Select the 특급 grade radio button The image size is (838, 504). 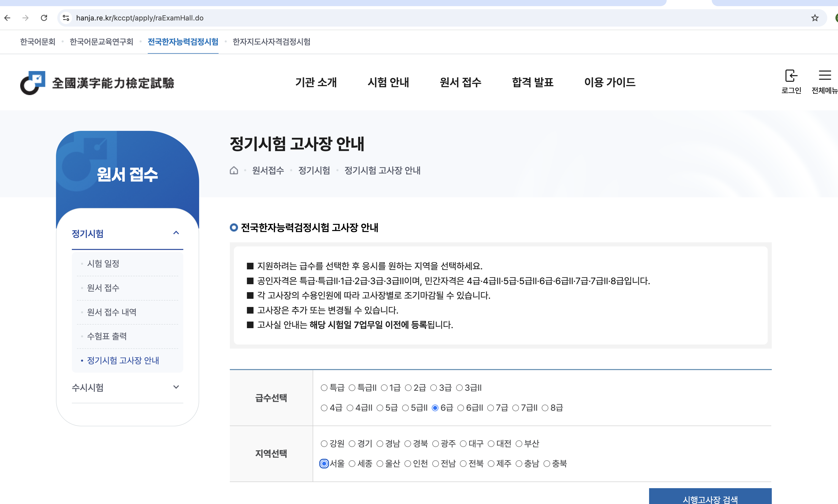(324, 388)
